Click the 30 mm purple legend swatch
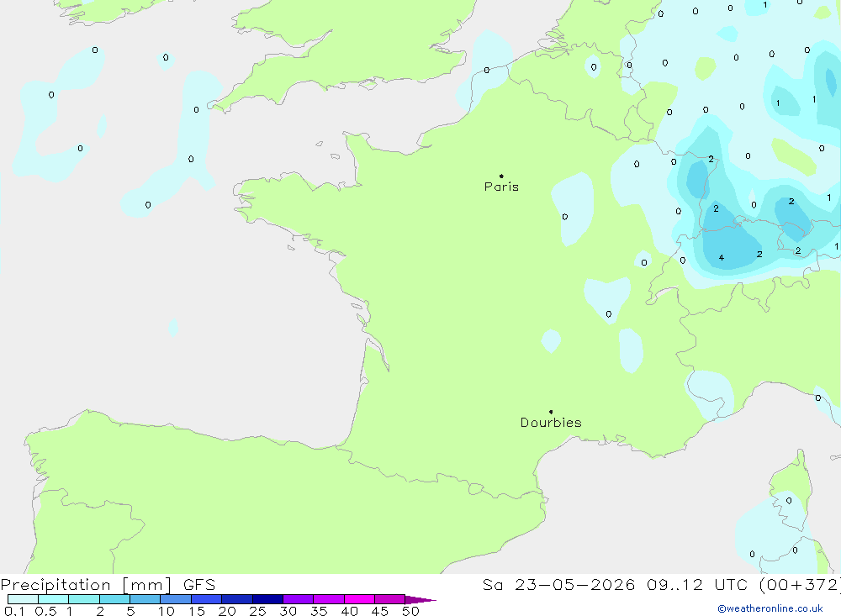 click(299, 599)
